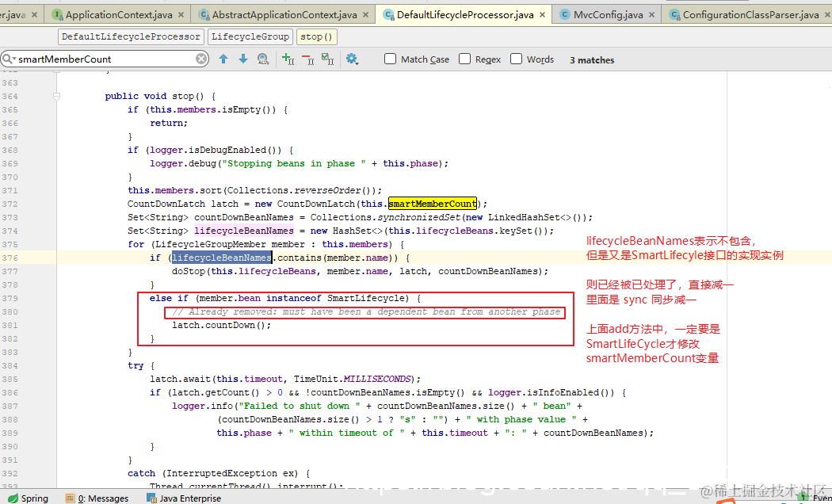Image resolution: width=832 pixels, height=504 pixels.
Task: Click doStop call on line 377
Action: tap(189, 271)
